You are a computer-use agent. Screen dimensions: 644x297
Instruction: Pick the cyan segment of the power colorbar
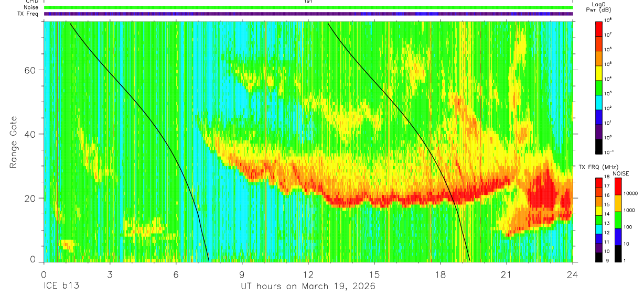pos(600,102)
